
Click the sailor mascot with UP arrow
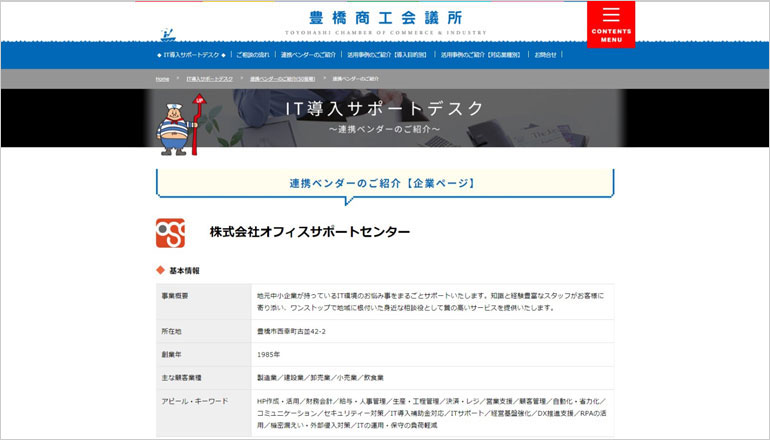click(181, 125)
